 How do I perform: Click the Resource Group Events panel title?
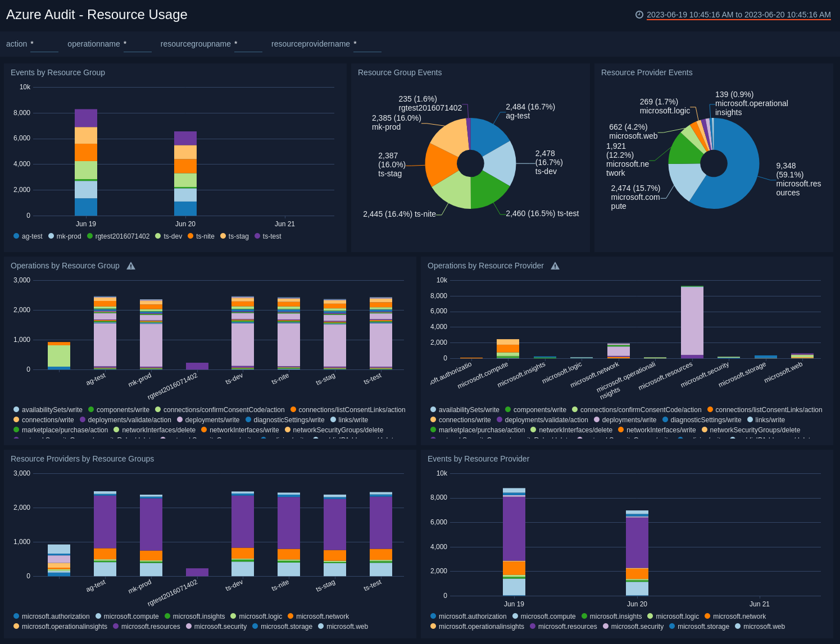(x=399, y=73)
